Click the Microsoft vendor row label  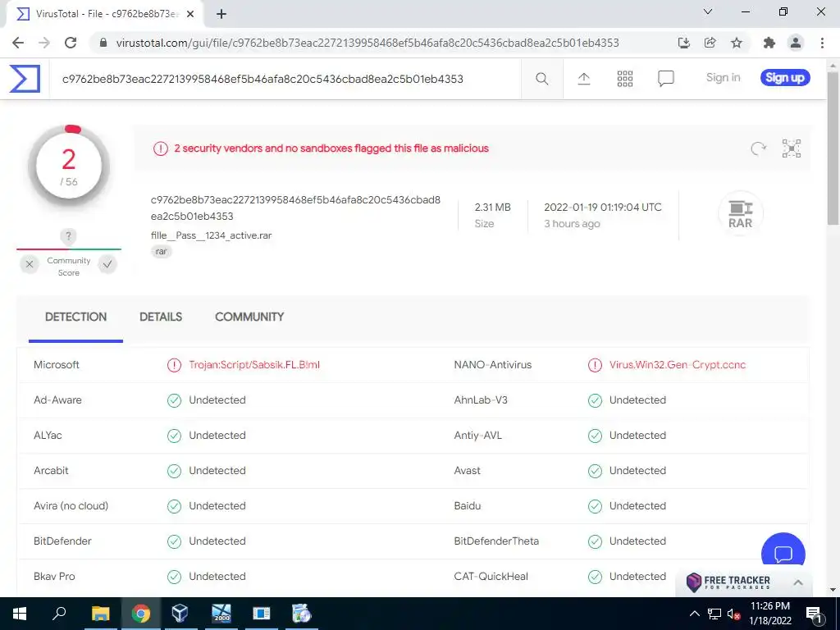[x=57, y=365]
